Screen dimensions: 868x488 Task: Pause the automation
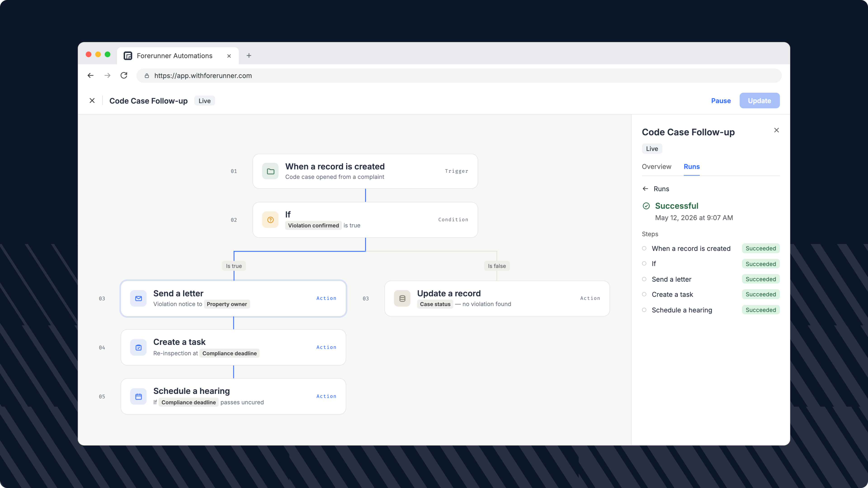(x=721, y=101)
